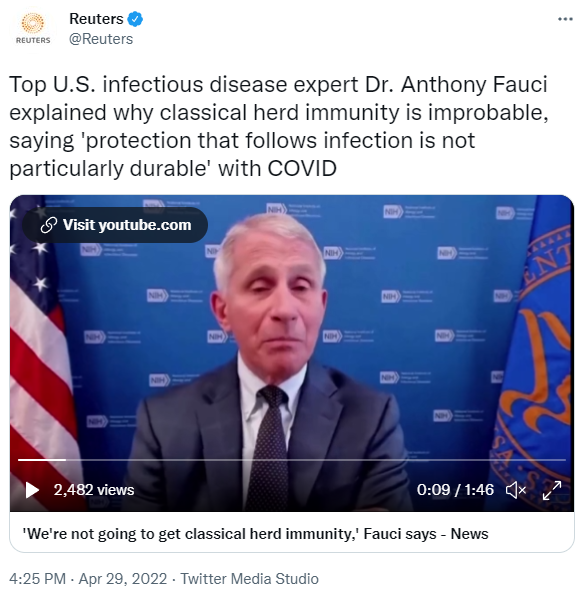
Task: Expand video to fullscreen
Action: coord(552,490)
